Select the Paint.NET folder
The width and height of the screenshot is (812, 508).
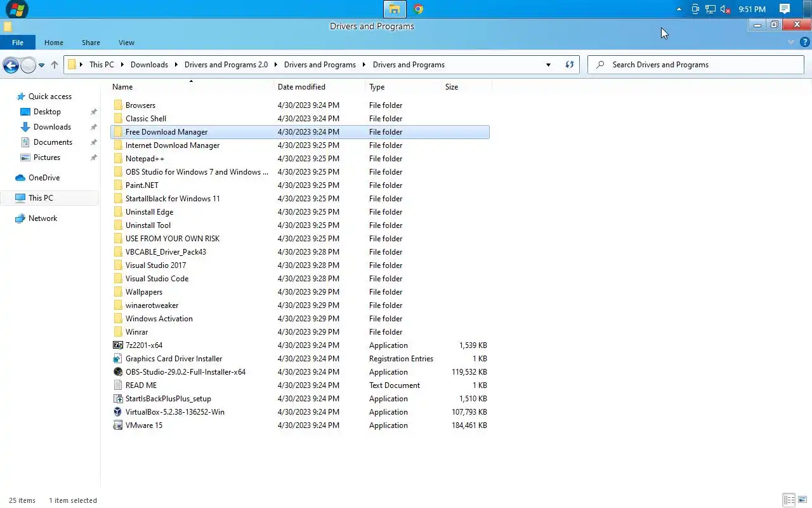[x=142, y=185]
